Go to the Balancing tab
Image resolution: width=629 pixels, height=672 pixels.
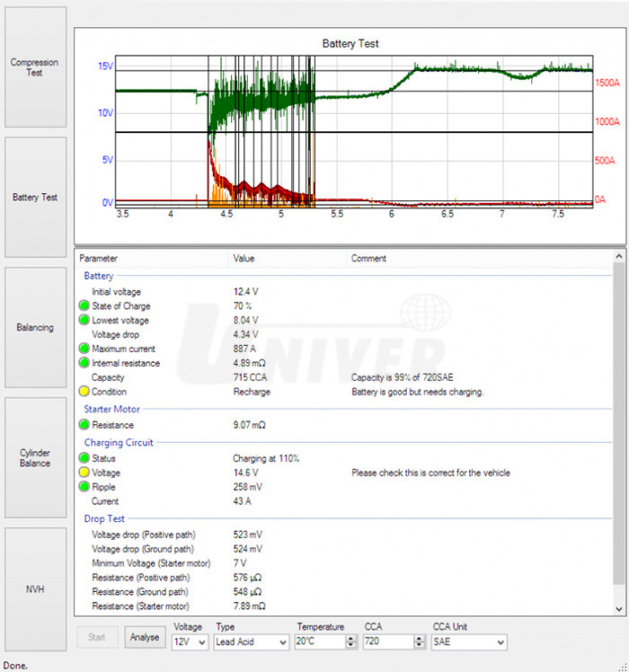pos(34,328)
